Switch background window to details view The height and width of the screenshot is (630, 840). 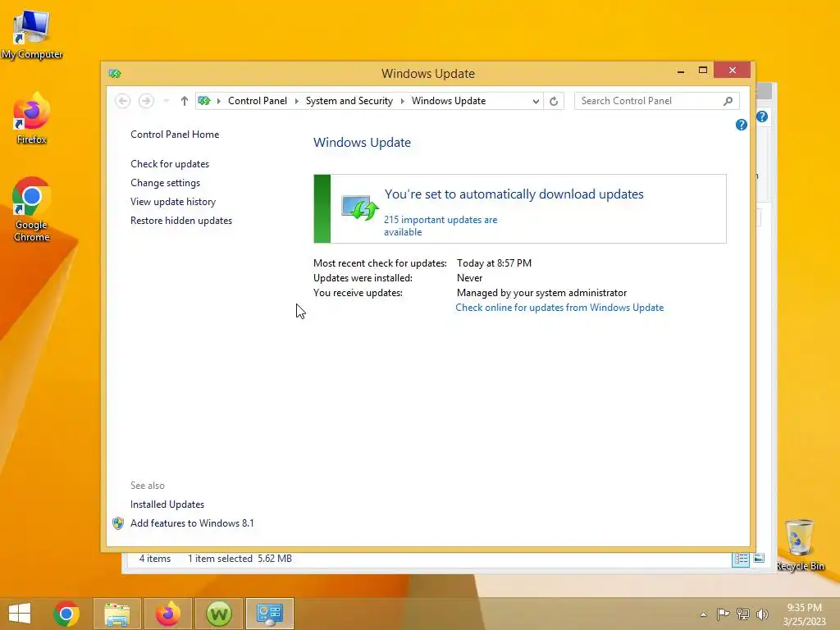pos(741,559)
